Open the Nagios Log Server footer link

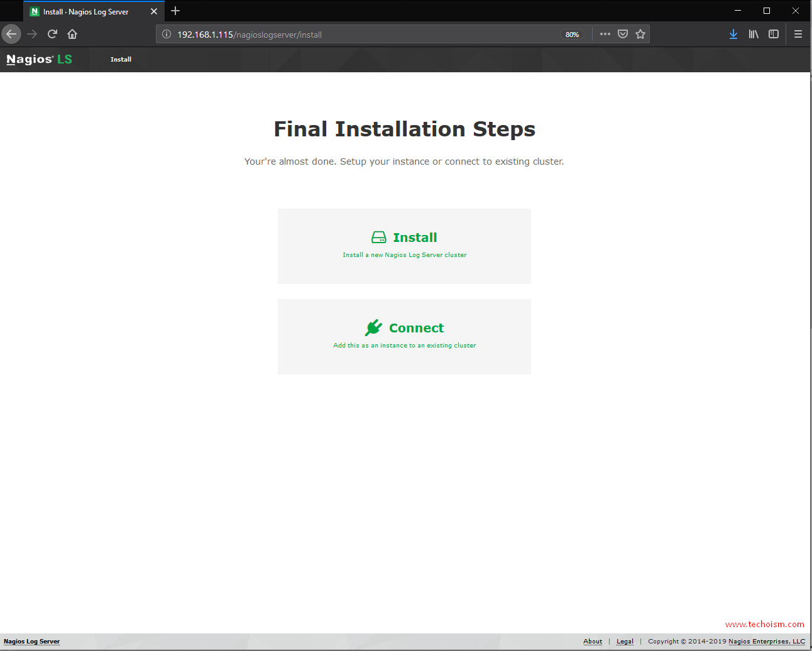[x=31, y=642]
